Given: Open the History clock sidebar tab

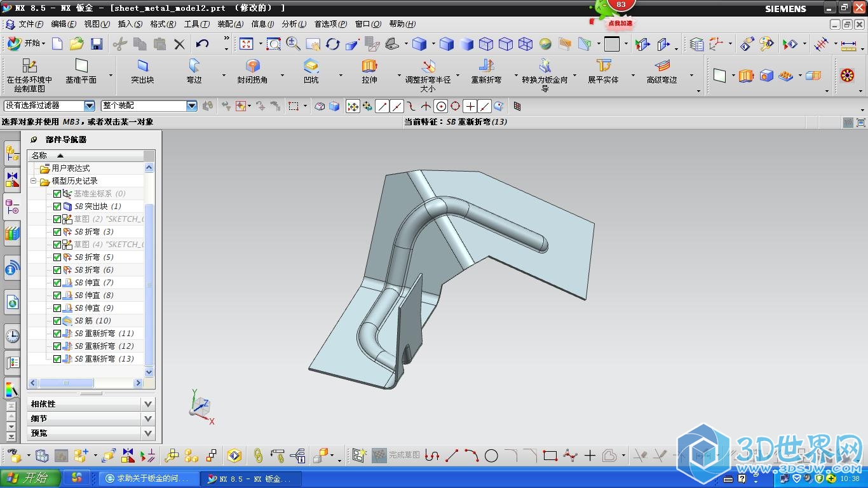Looking at the screenshot, I should pyautogui.click(x=12, y=335).
